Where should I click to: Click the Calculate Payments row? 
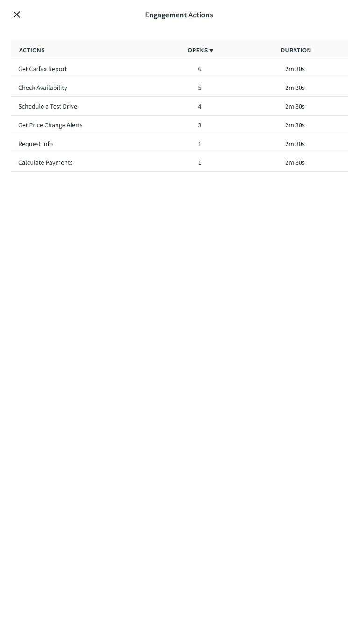click(45, 162)
